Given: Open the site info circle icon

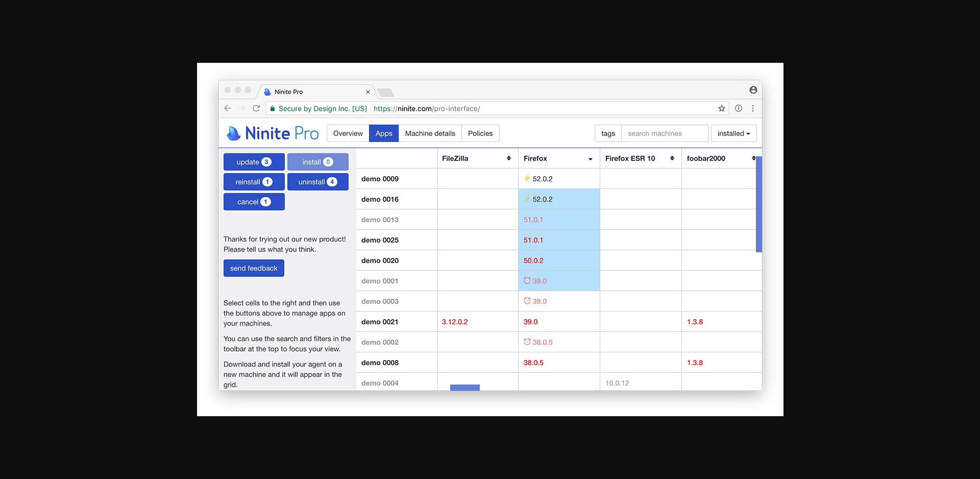Looking at the screenshot, I should click(739, 108).
